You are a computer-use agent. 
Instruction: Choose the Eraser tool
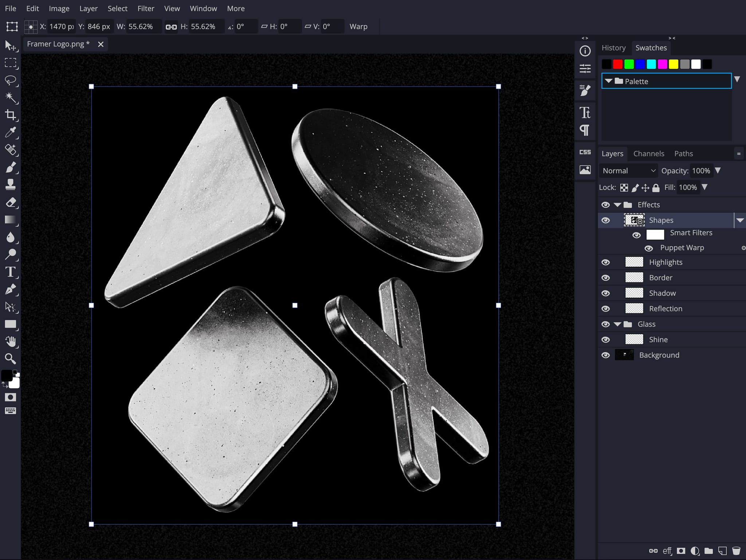coord(11,202)
